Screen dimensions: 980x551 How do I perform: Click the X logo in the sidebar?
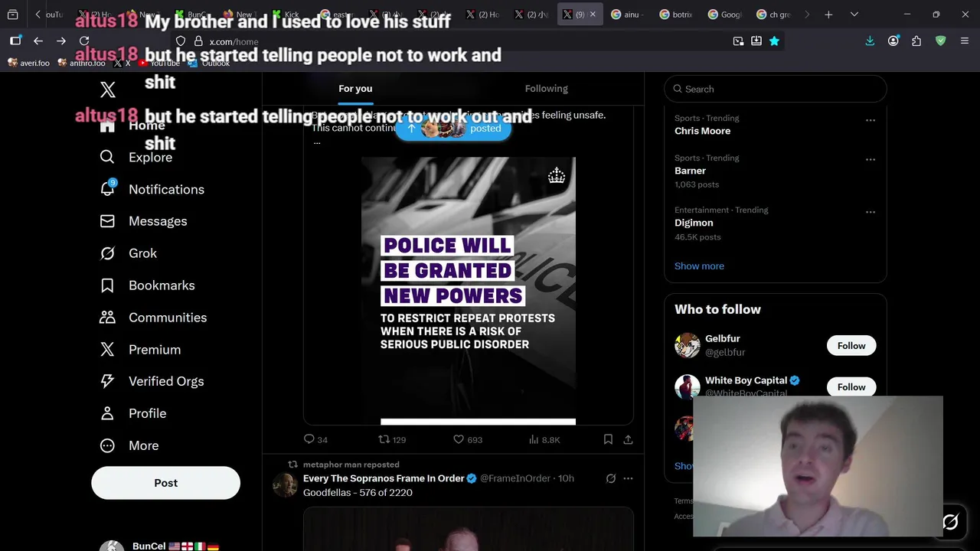108,90
